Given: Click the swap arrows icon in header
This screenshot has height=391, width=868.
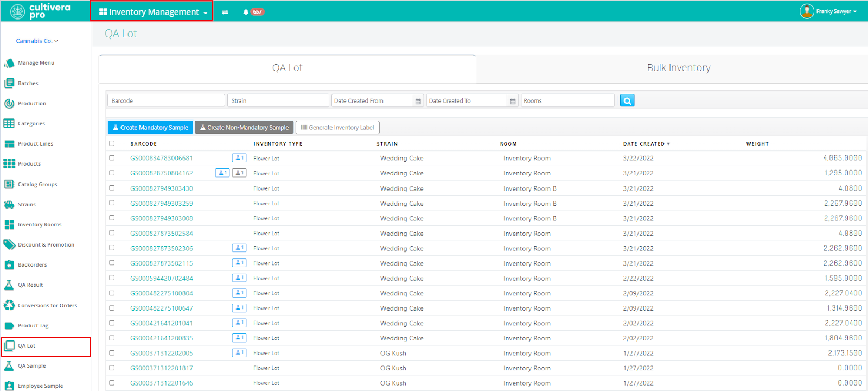Looking at the screenshot, I should pos(225,12).
